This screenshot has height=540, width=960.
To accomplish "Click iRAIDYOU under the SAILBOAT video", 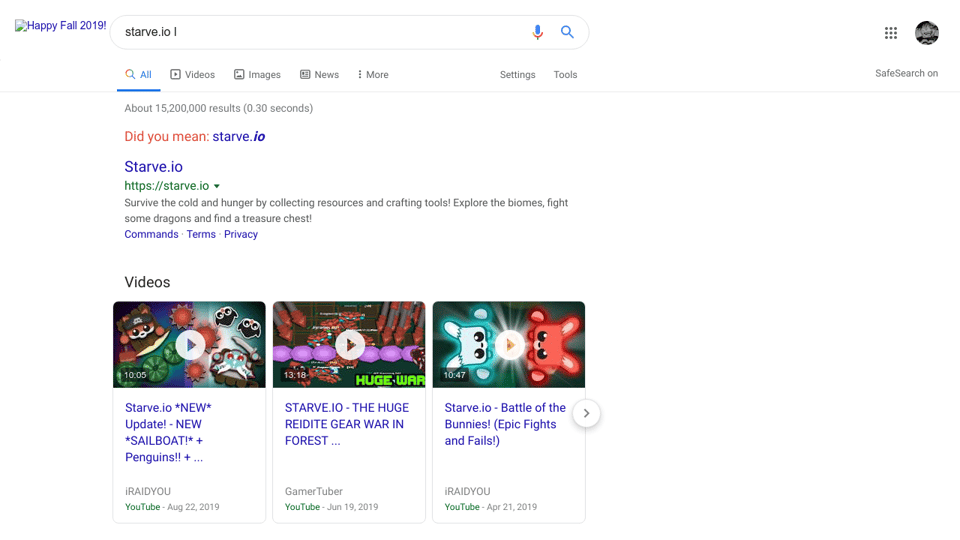I will pos(148,492).
